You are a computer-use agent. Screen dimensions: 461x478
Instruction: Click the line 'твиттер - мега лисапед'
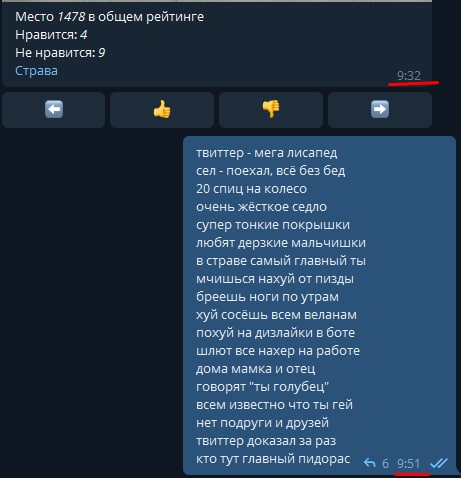(x=267, y=153)
